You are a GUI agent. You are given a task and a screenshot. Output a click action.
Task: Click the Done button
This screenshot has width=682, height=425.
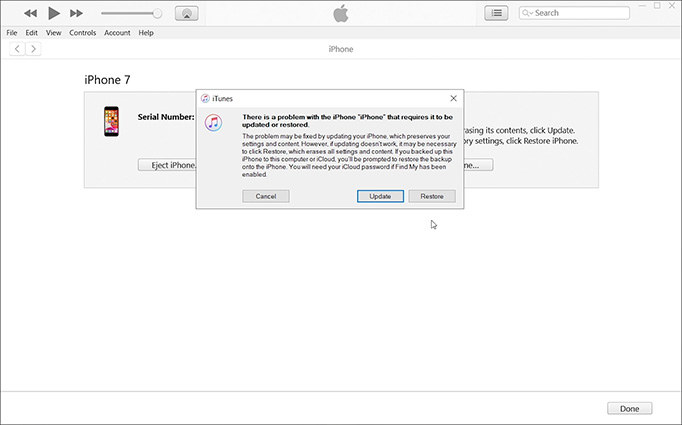tap(629, 408)
